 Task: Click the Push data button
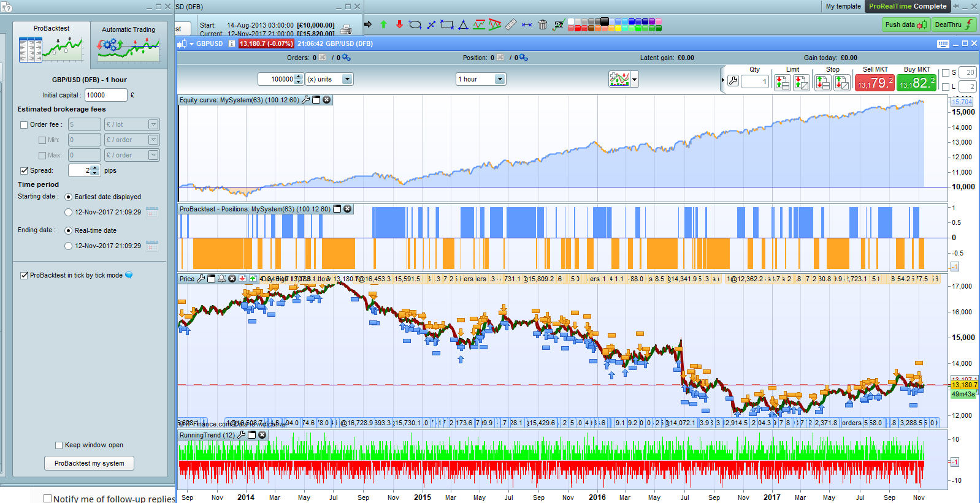tap(906, 25)
